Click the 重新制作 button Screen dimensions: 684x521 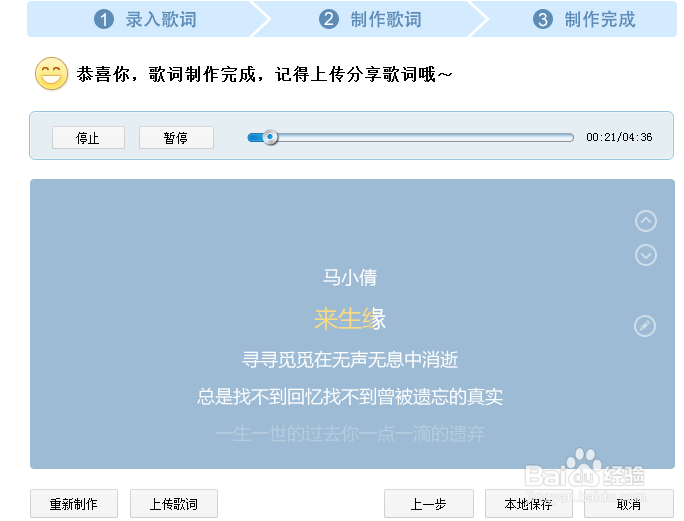[74, 504]
